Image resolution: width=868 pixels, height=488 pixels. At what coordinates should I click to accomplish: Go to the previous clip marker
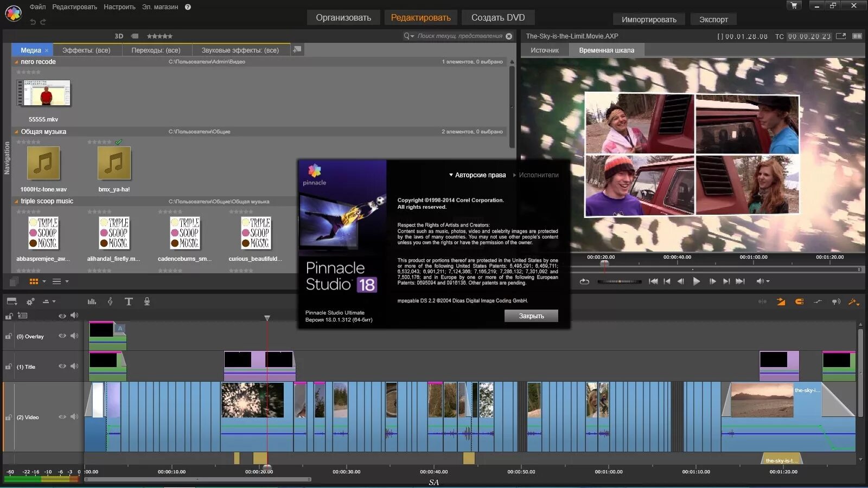pyautogui.click(x=667, y=281)
